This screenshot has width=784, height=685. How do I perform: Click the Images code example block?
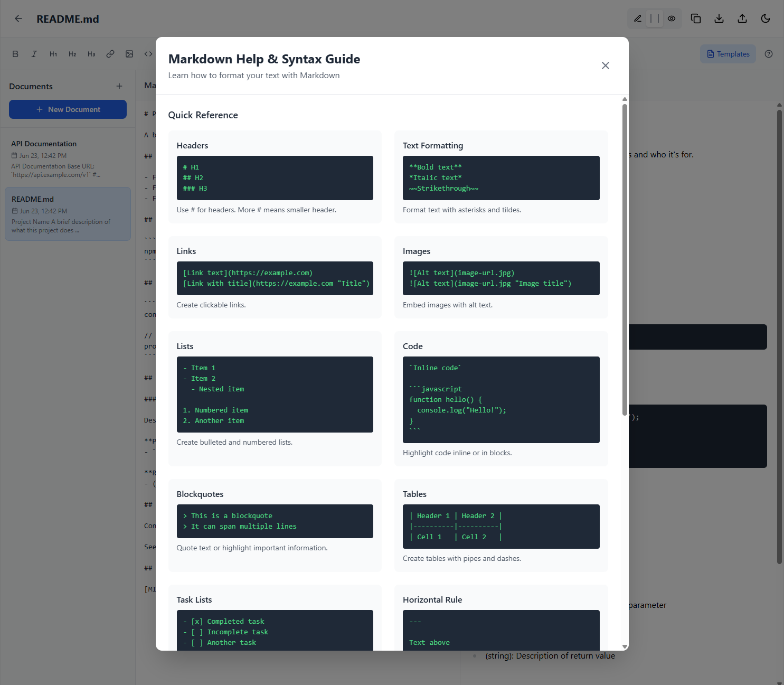click(501, 278)
